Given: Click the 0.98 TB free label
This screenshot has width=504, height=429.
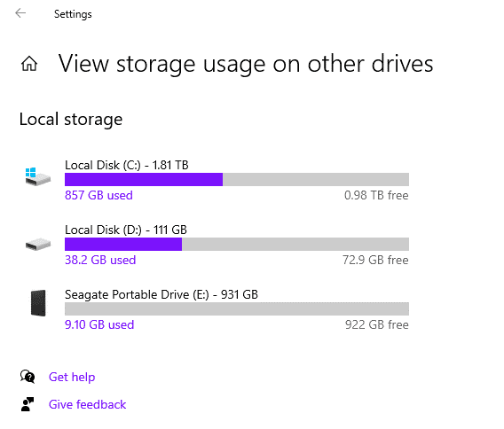Looking at the screenshot, I should tap(376, 195).
